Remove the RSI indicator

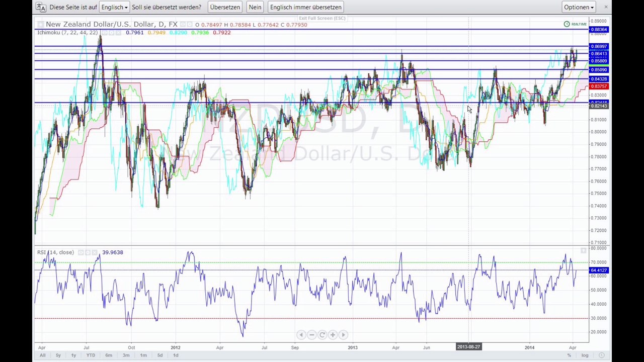point(95,252)
